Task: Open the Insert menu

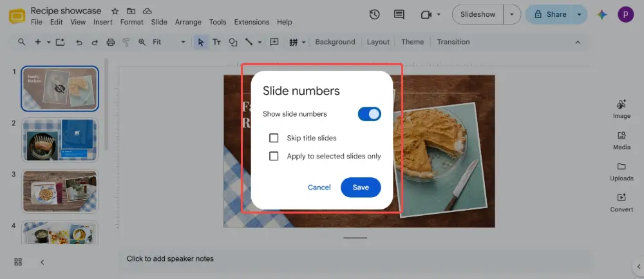Action: tap(102, 22)
